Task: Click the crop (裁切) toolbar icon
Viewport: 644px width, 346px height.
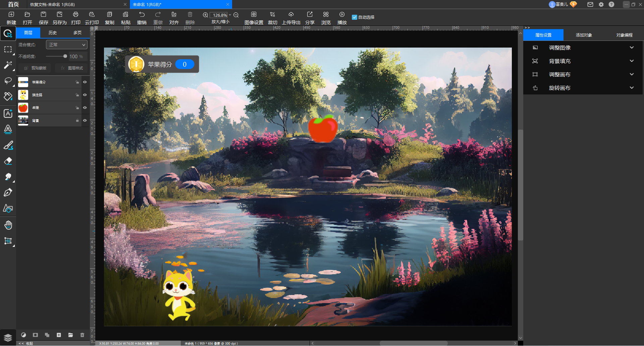Action: [x=272, y=18]
